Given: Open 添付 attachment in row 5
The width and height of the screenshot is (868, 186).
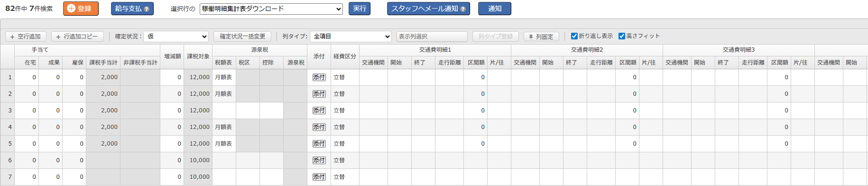Looking at the screenshot, I should tap(319, 144).
